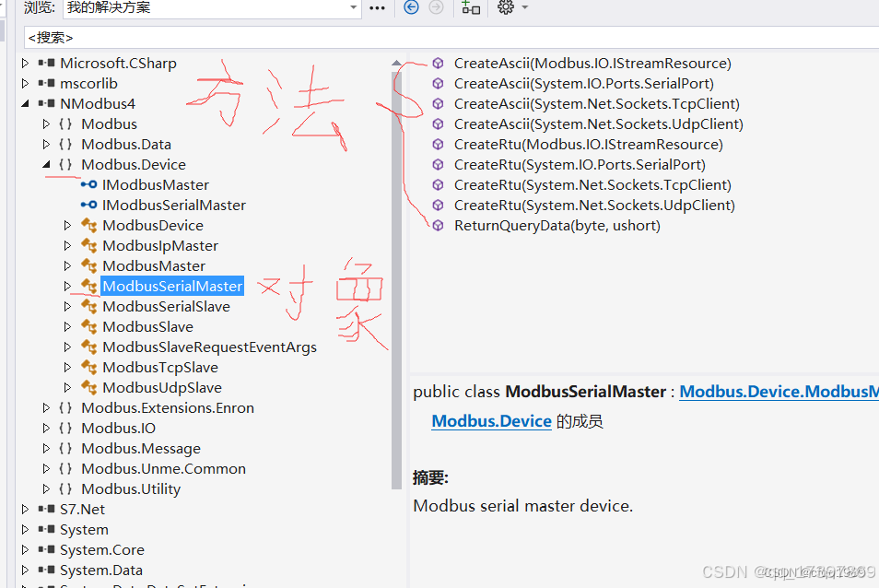The width and height of the screenshot is (879, 588).
Task: Click the method icon for CreateAscii(Modbus.IO.IStreamResource)
Action: [x=437, y=63]
